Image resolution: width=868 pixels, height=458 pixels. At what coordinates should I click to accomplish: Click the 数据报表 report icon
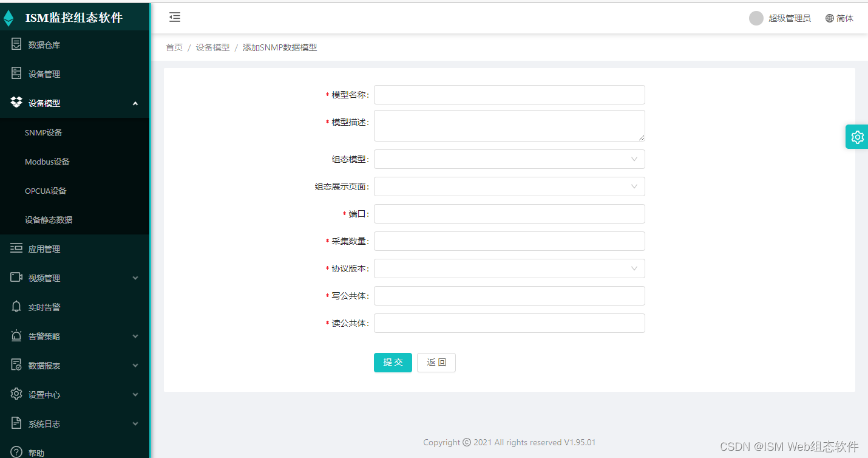click(16, 365)
